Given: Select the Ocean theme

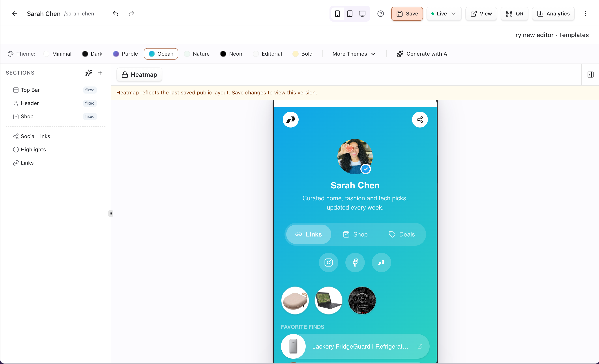Looking at the screenshot, I should click(x=161, y=54).
